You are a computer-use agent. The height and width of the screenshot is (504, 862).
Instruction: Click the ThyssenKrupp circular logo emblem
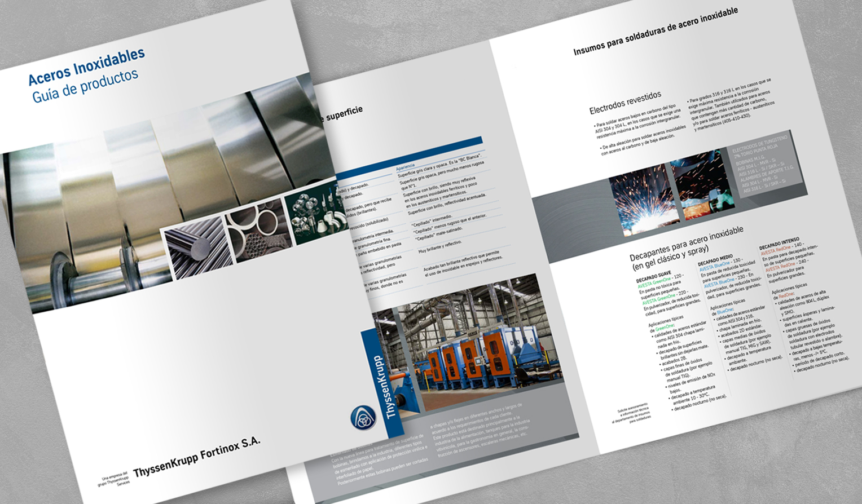pos(363,418)
